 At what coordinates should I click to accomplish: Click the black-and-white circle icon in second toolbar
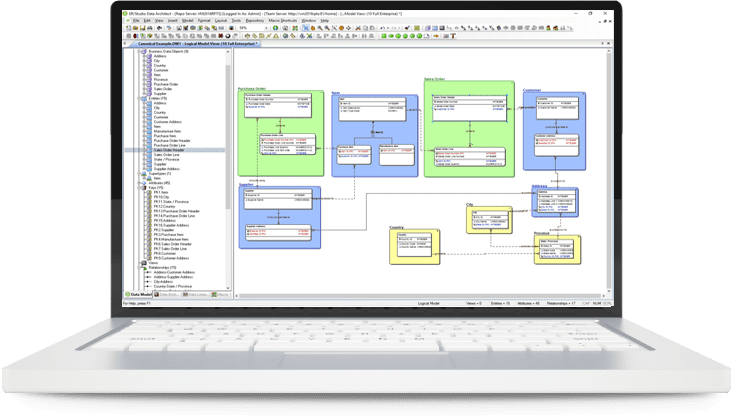(228, 35)
